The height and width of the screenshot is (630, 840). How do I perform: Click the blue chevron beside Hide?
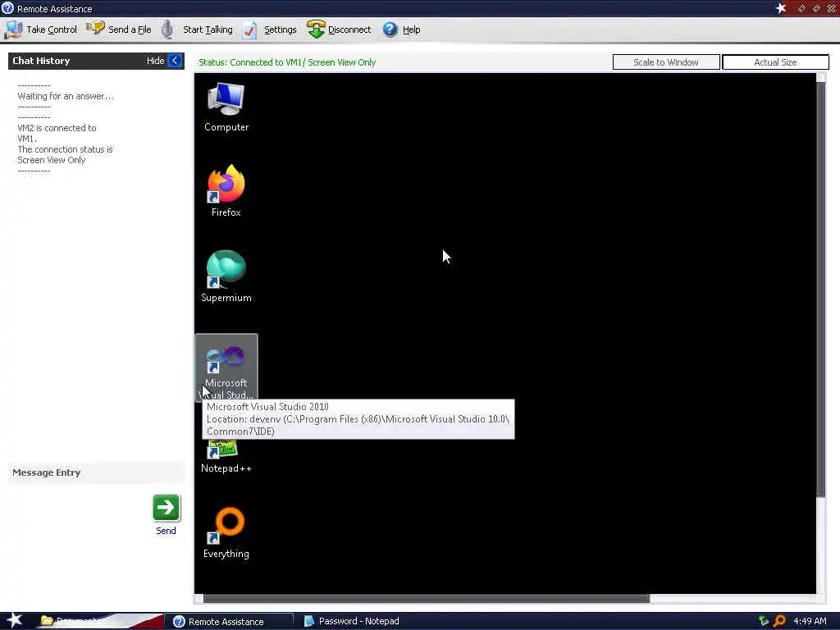[176, 61]
